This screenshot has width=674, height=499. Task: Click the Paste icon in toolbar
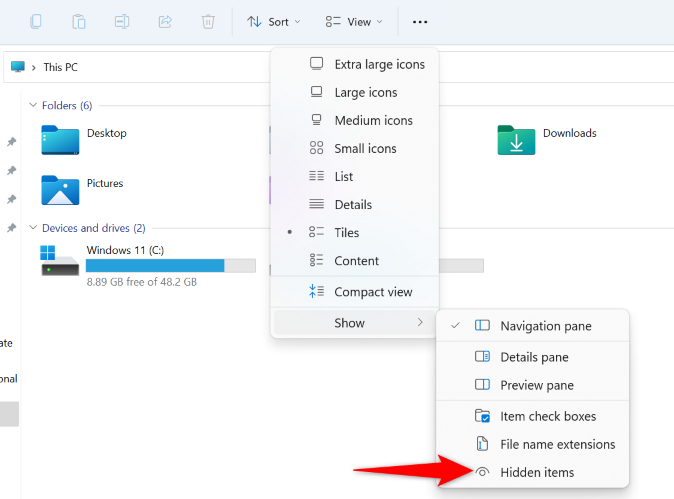[x=78, y=21]
